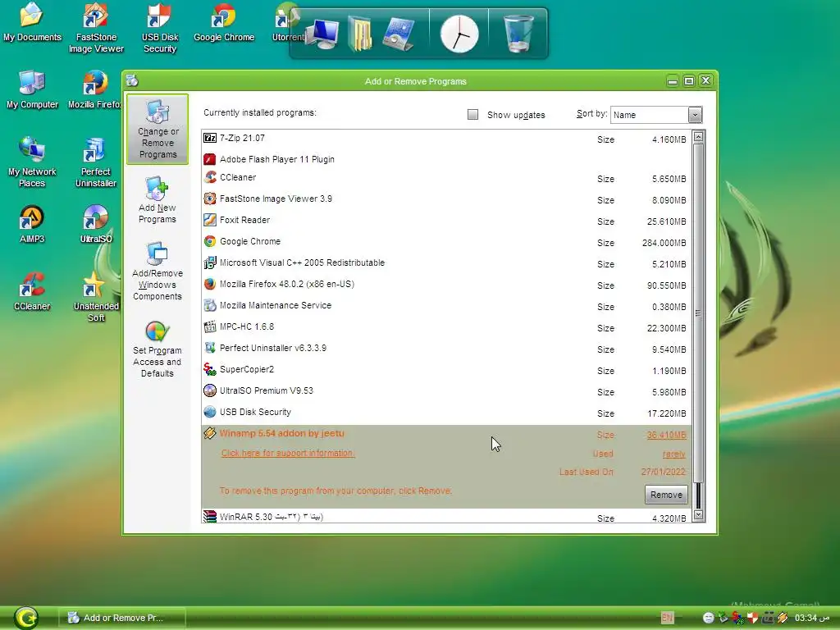This screenshot has height=630, width=840.
Task: Select WinRAR 5.30 program entry
Action: point(446,517)
